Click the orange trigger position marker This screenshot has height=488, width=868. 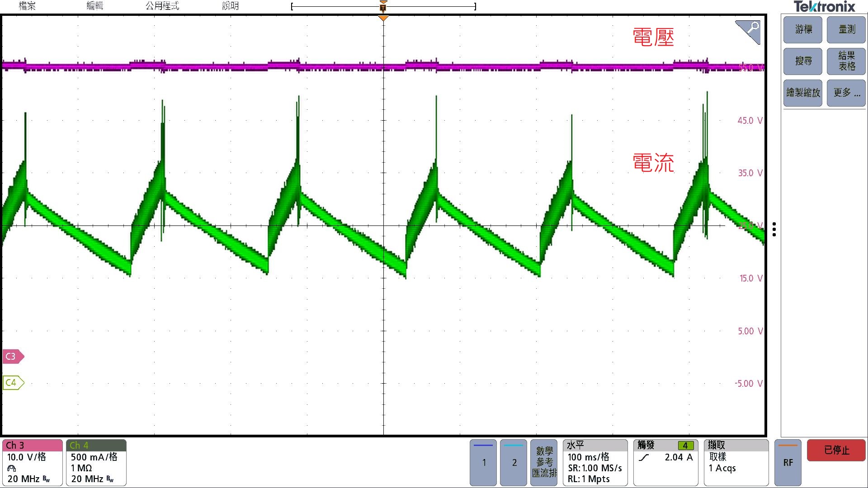click(x=383, y=17)
